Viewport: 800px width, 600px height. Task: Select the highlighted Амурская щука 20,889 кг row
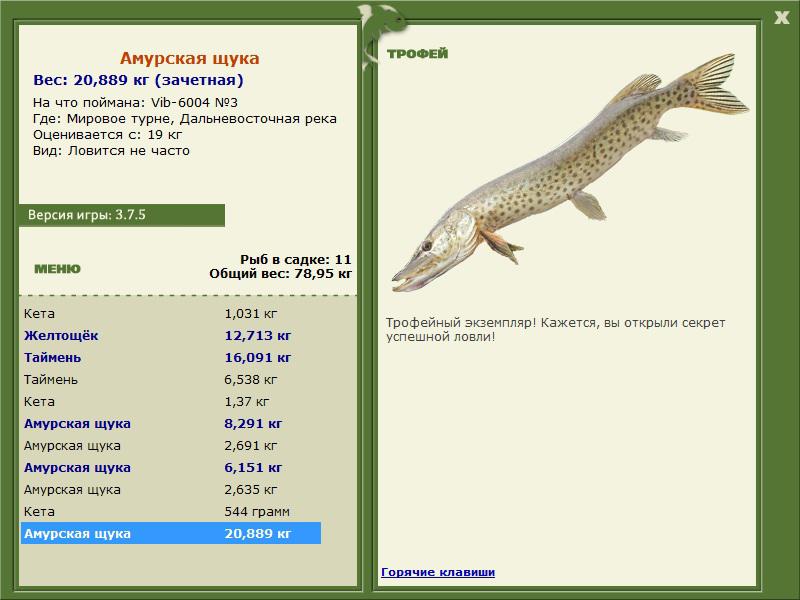point(170,533)
